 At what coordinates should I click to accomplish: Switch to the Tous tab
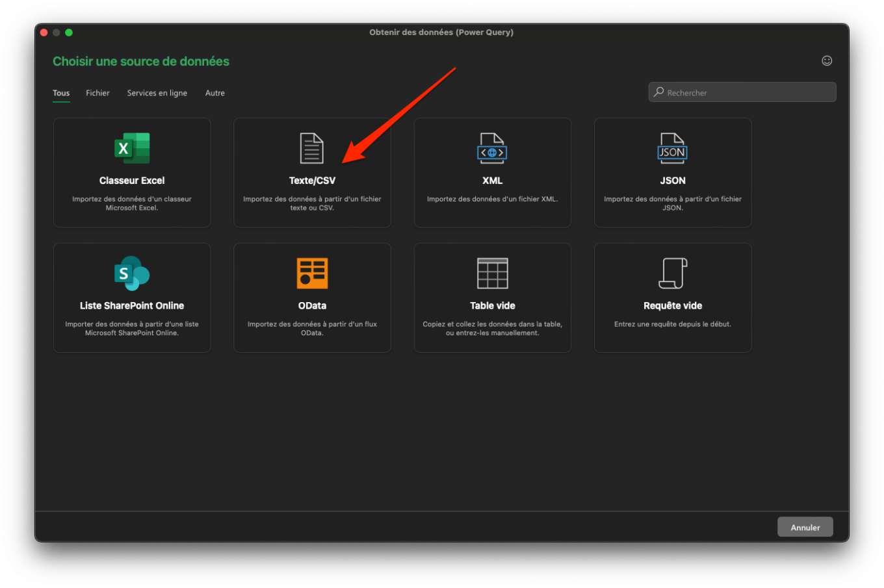(x=61, y=93)
